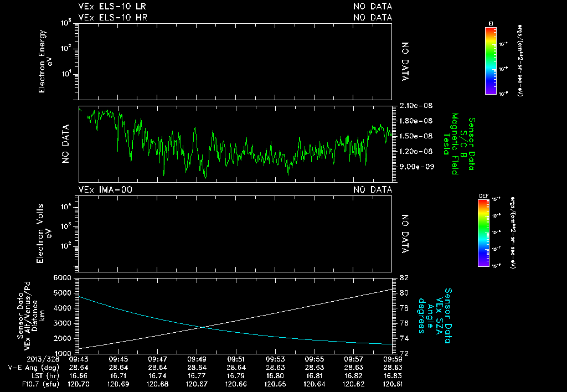Screen dimensions: 567x392
Task: Click the '09:53' time tick
Action: (275, 359)
